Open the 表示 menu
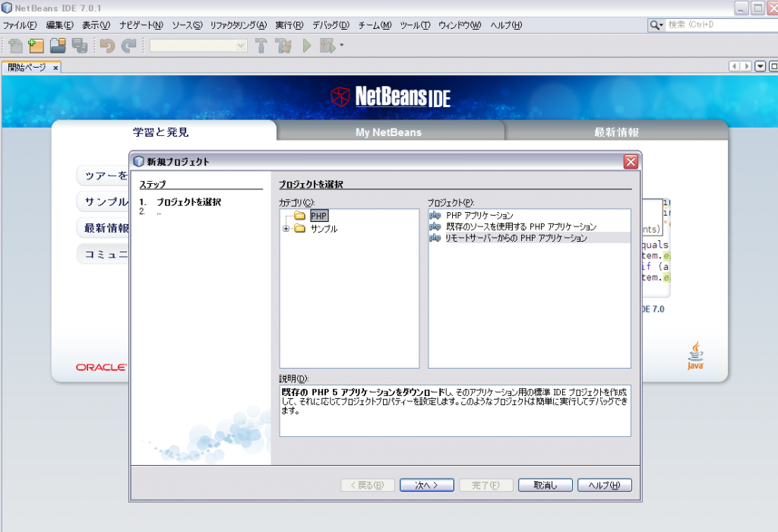778x532 pixels. (96, 25)
